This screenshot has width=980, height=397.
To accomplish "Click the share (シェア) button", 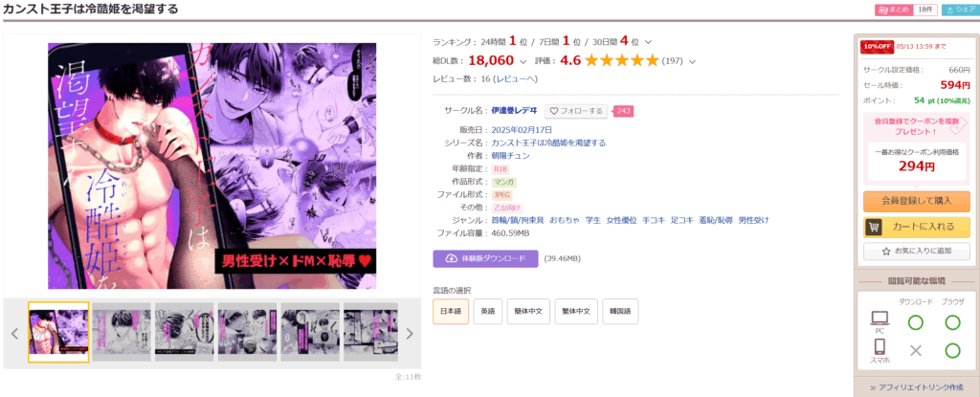I will click(960, 10).
